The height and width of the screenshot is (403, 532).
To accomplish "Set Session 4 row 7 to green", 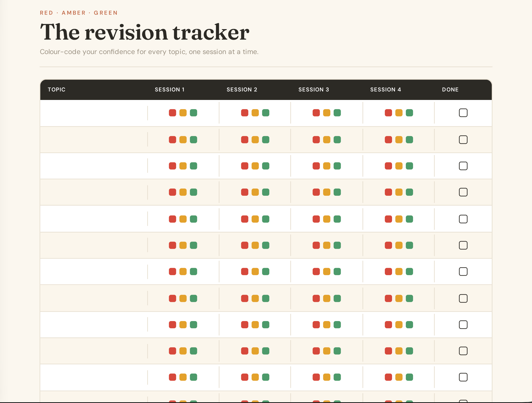I will coord(409,271).
